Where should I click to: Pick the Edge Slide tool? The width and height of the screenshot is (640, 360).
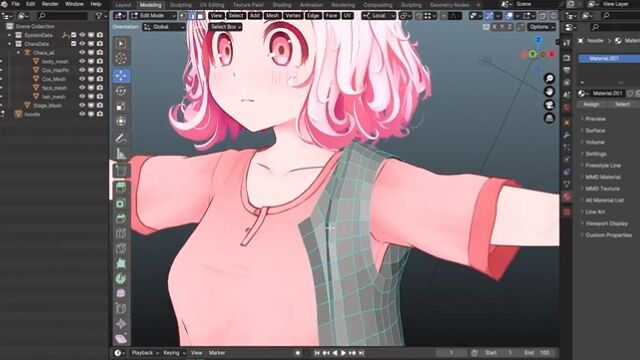[121, 309]
